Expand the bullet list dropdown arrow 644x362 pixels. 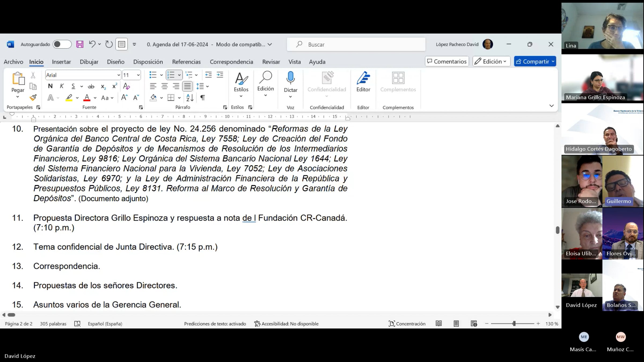(x=161, y=75)
